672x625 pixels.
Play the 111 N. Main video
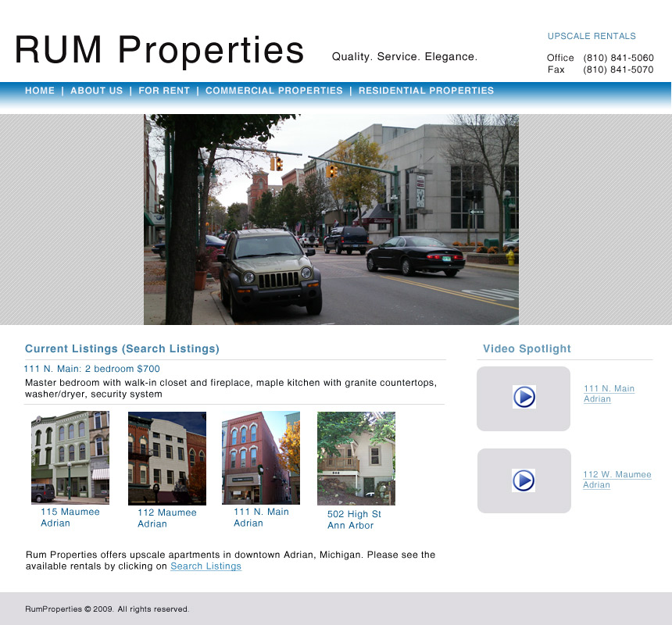click(524, 397)
